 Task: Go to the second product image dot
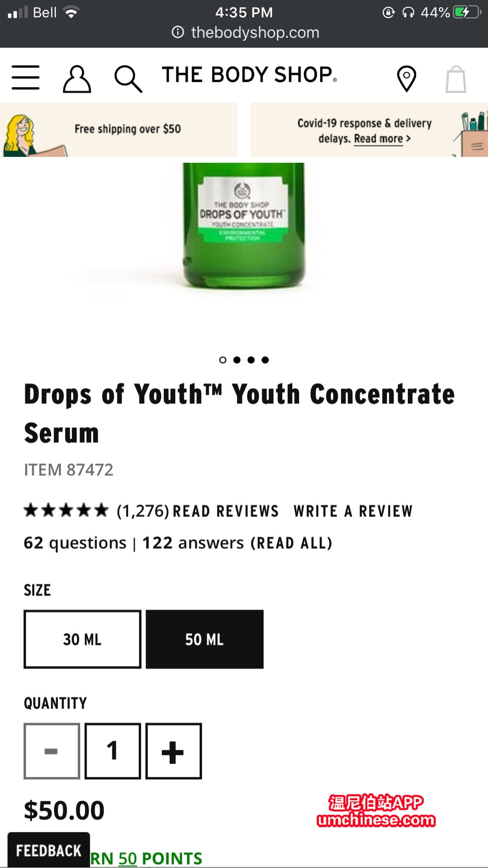[x=237, y=360]
